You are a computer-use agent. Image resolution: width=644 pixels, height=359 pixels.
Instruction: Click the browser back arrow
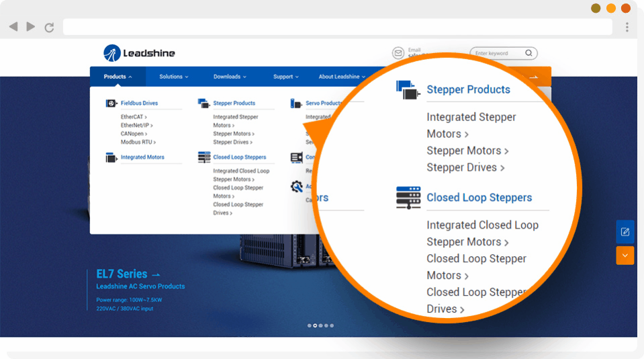(13, 27)
